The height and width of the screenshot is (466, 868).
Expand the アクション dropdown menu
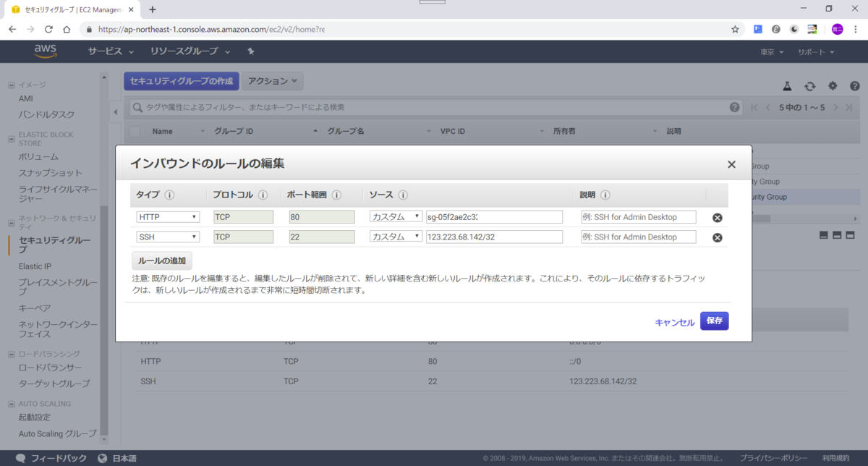(x=271, y=80)
